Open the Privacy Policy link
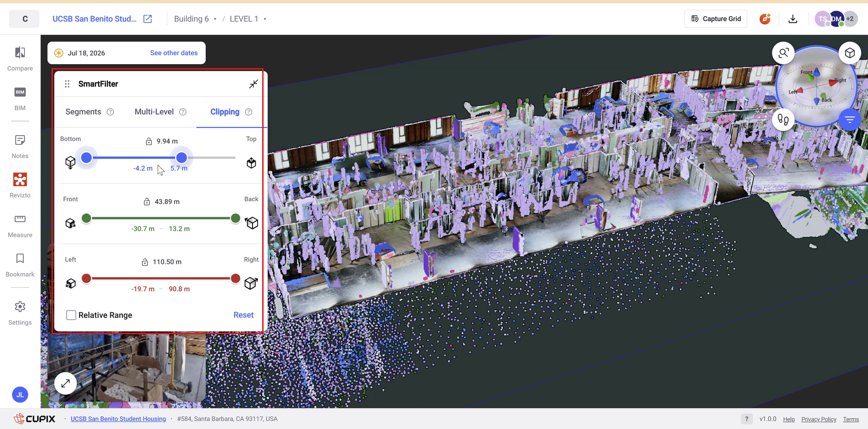 [819, 420]
